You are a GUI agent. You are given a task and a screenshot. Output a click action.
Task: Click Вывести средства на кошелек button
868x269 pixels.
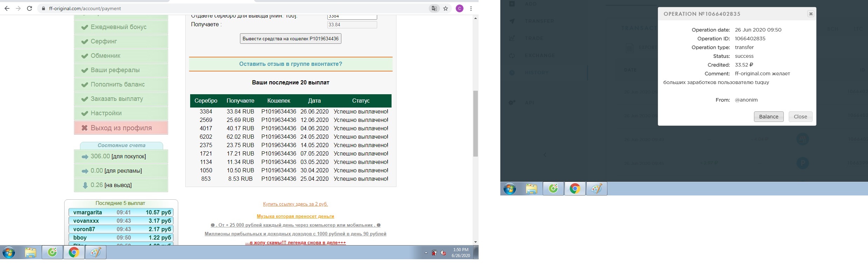click(291, 39)
